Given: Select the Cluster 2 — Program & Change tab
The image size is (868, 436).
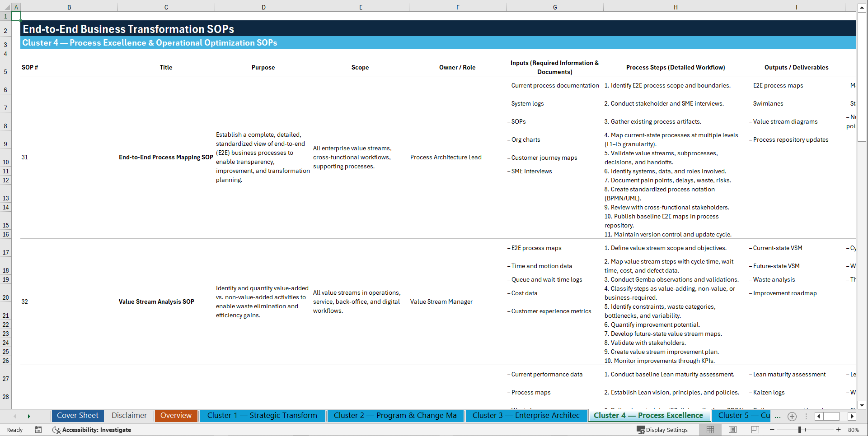Looking at the screenshot, I should [395, 416].
